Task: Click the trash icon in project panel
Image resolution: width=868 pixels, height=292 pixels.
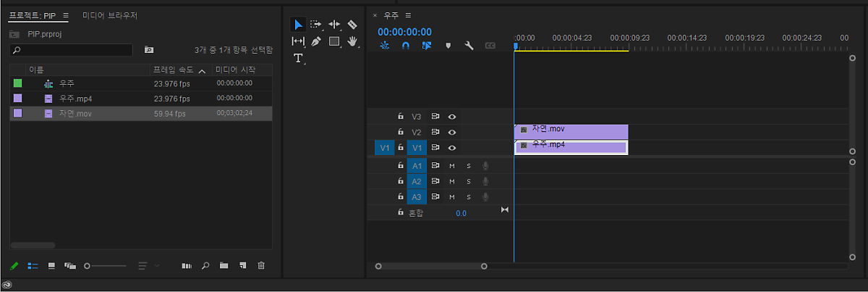Action: (x=261, y=266)
